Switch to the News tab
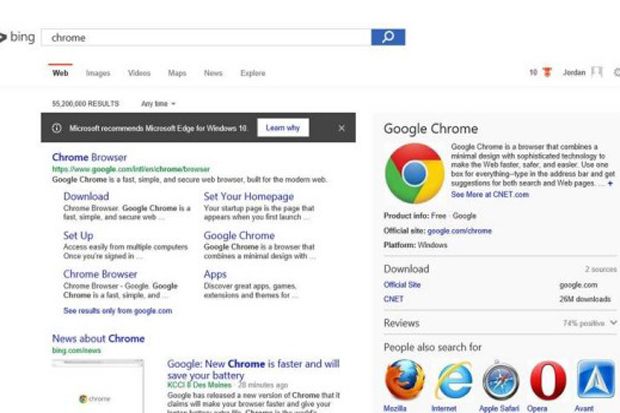 213,73
